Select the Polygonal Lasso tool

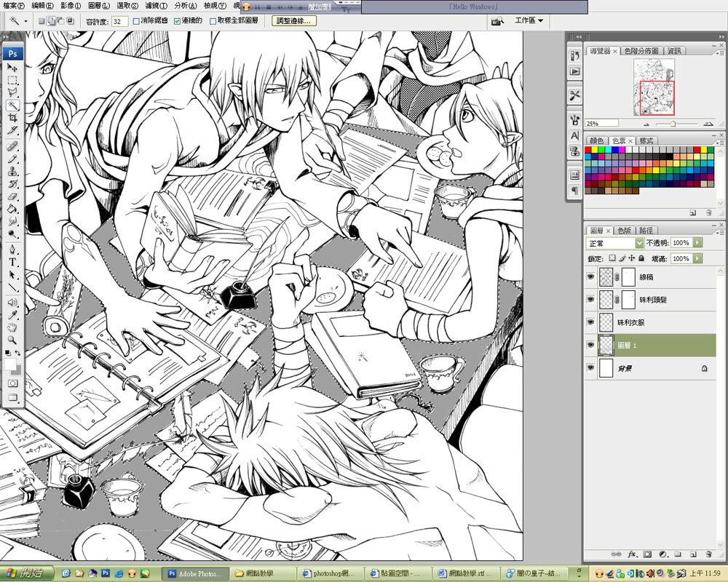[x=12, y=92]
